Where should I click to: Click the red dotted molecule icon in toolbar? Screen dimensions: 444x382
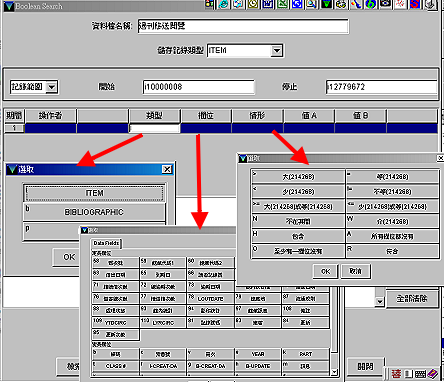coord(400,4)
